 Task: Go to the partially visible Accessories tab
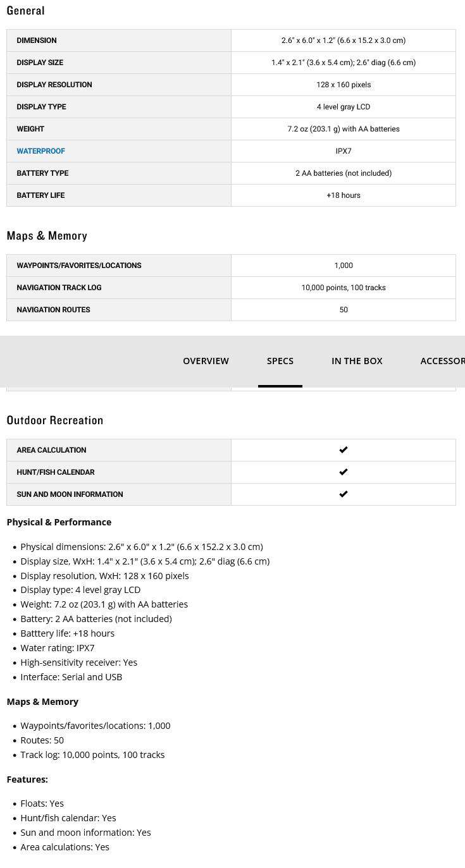click(x=442, y=361)
